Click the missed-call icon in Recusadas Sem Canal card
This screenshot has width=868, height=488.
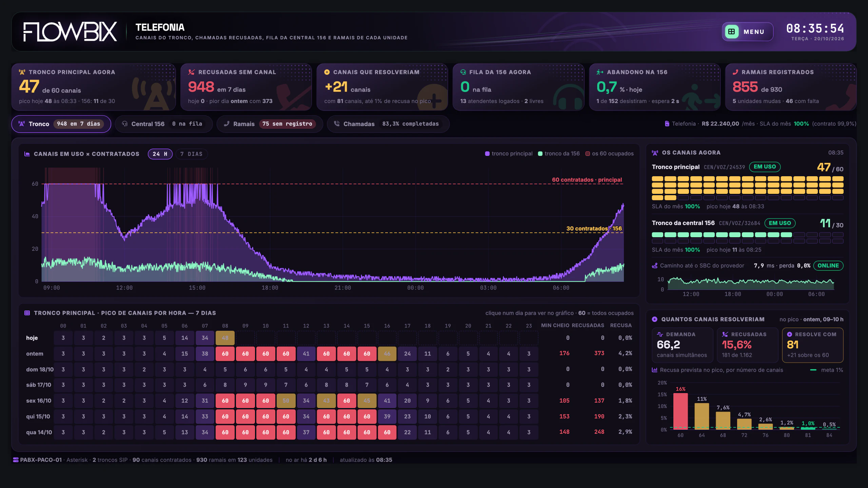pos(192,72)
